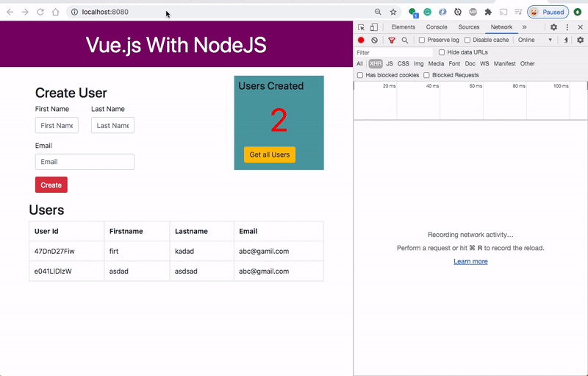
Task: Toggle DevTools device toolbar icon
Action: coord(374,27)
